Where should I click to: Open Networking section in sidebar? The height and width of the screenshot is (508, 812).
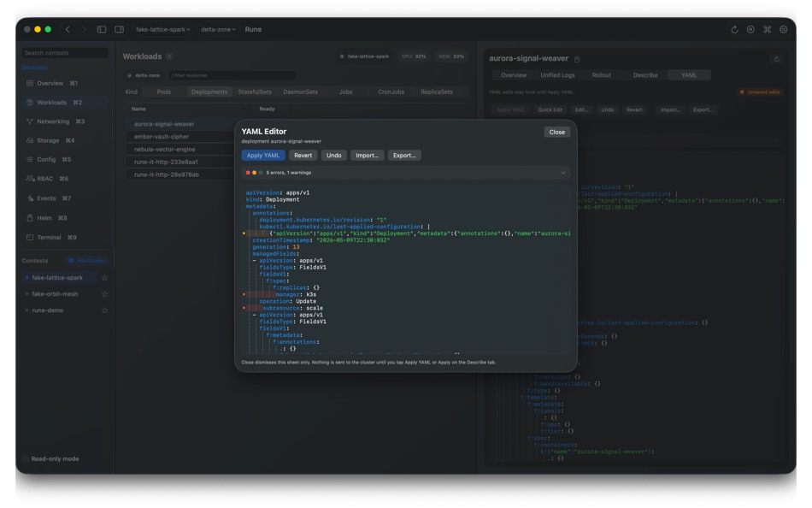coord(65,121)
